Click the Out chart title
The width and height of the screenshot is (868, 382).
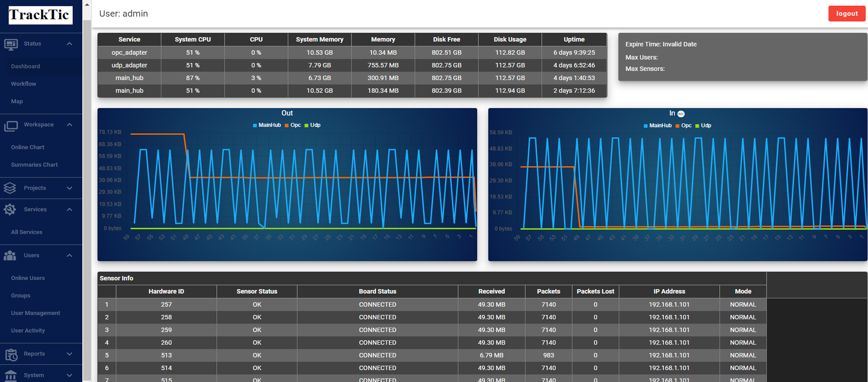[287, 113]
